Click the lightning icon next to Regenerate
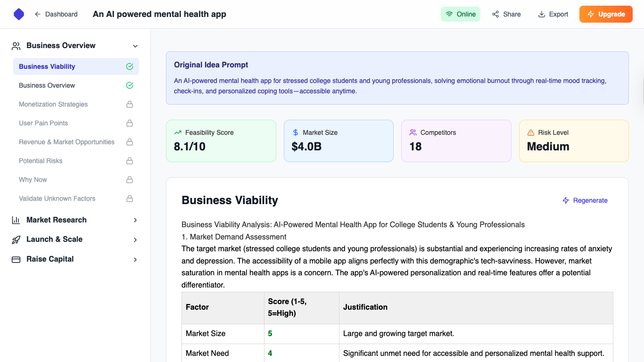 point(566,200)
